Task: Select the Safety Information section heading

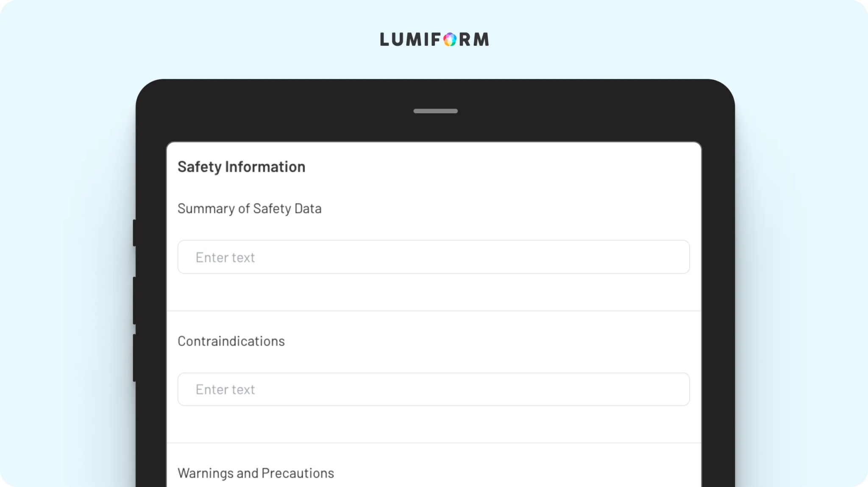Action: pos(241,167)
